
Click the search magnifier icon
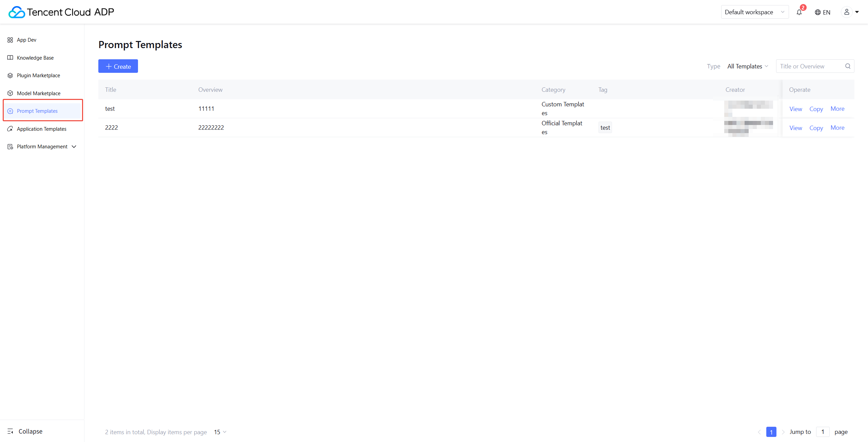pos(848,66)
